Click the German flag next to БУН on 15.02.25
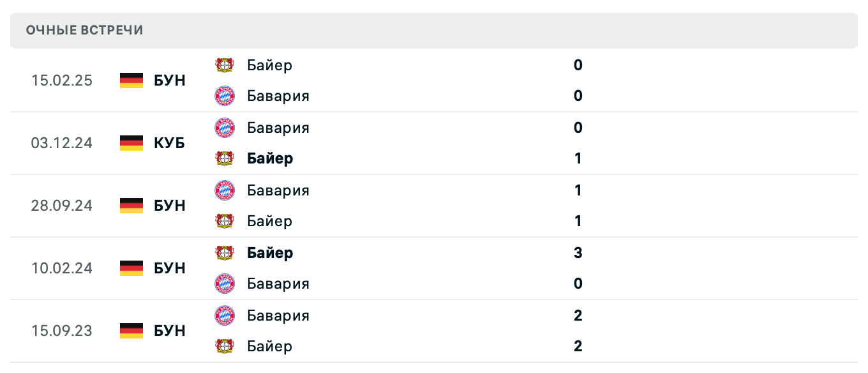Viewport: 868px width, 373px height. [x=130, y=80]
